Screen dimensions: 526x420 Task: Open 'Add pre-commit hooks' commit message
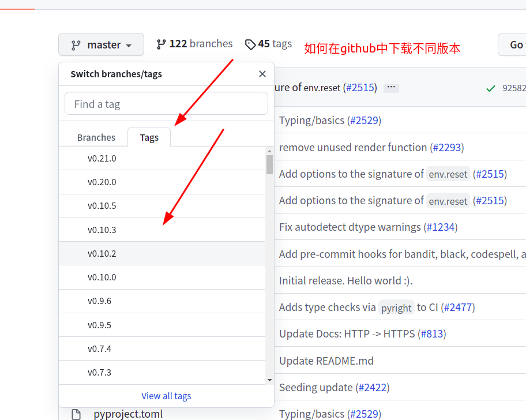point(402,254)
